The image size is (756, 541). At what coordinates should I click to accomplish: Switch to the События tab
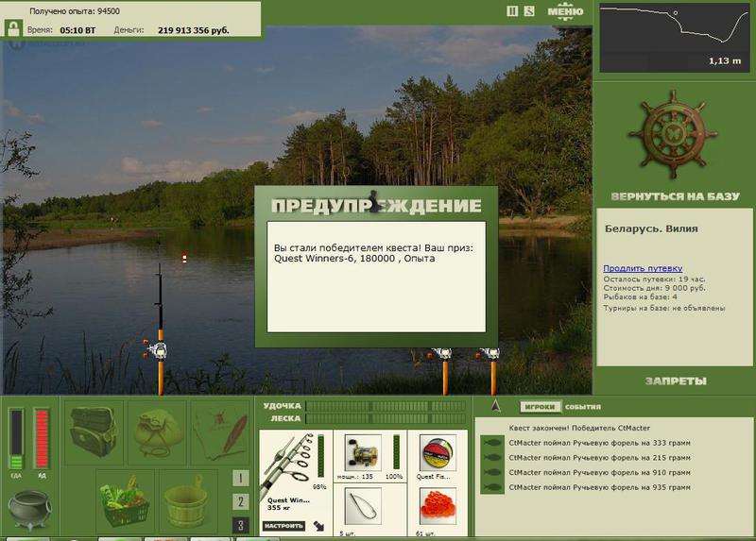coord(583,407)
